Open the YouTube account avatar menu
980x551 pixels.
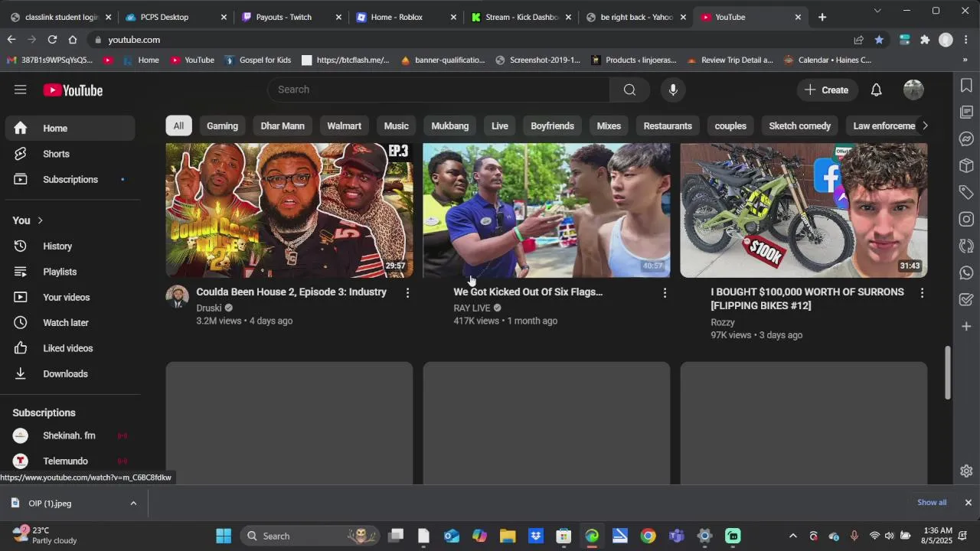[913, 90]
